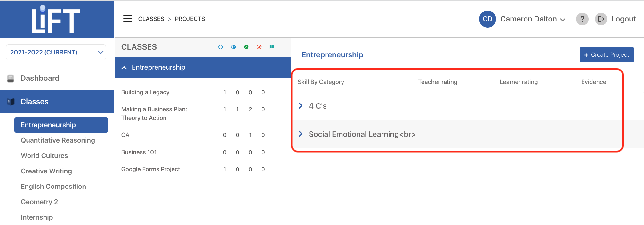
Task: Click the Create Project button
Action: point(607,55)
